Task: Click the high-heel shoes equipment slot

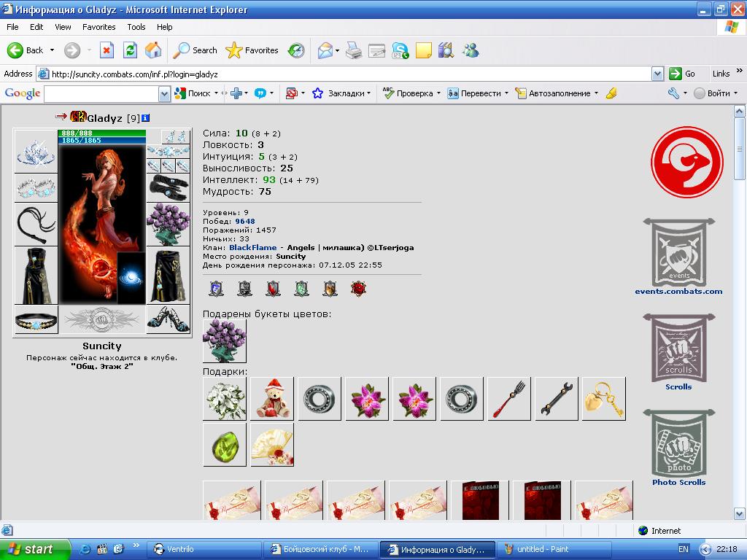Action: pyautogui.click(x=168, y=319)
